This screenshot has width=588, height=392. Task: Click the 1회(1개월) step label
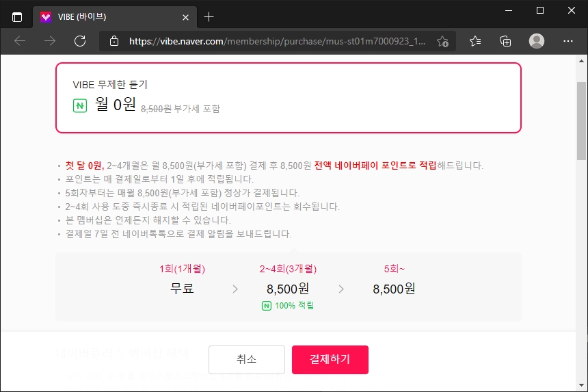(183, 269)
